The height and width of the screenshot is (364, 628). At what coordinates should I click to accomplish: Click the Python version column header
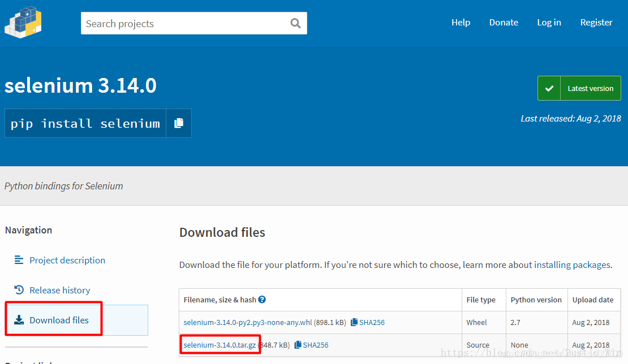pos(536,300)
